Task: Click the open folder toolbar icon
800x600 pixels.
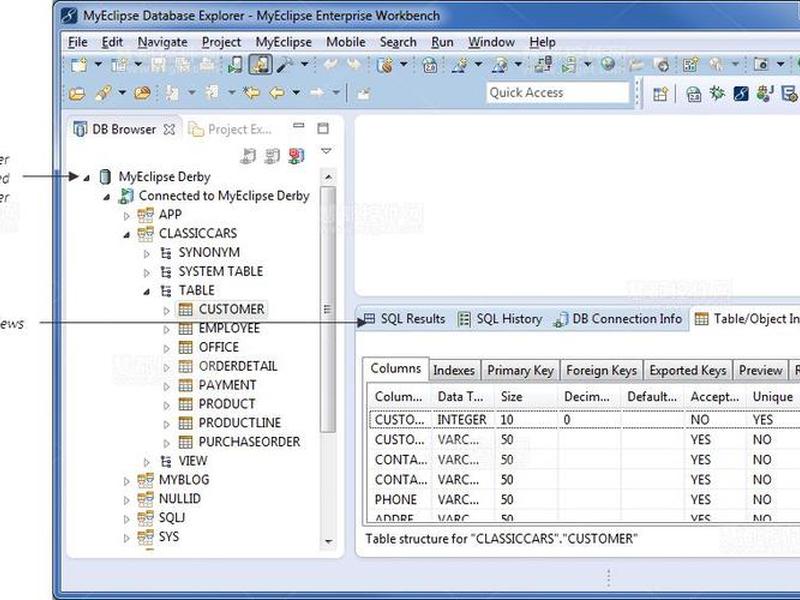Action: click(77, 93)
